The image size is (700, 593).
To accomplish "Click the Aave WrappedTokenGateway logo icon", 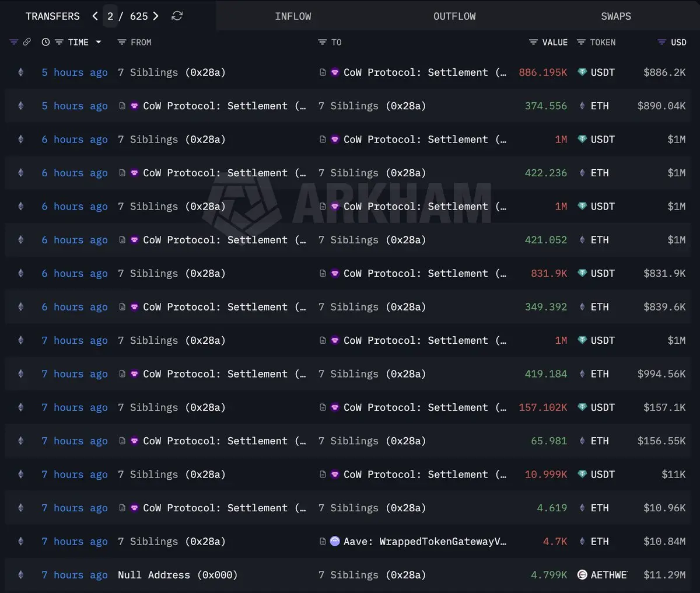I will (335, 541).
